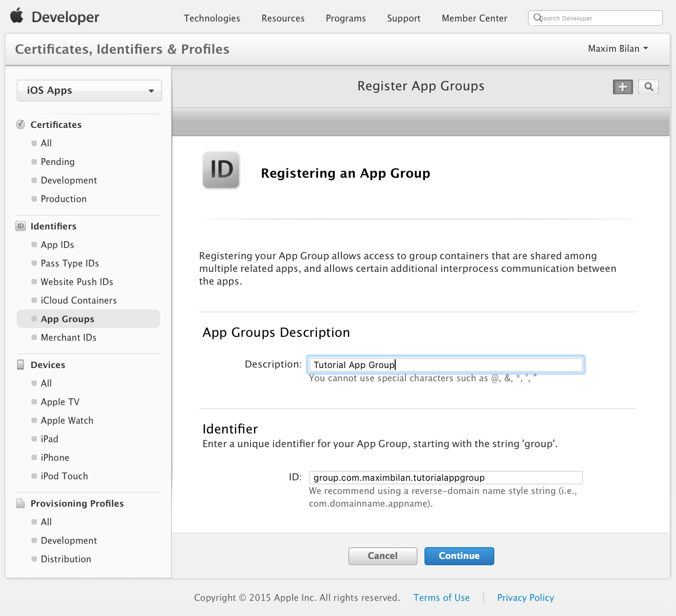The height and width of the screenshot is (616, 676).
Task: Select App Groups in the sidebar
Action: (x=67, y=319)
